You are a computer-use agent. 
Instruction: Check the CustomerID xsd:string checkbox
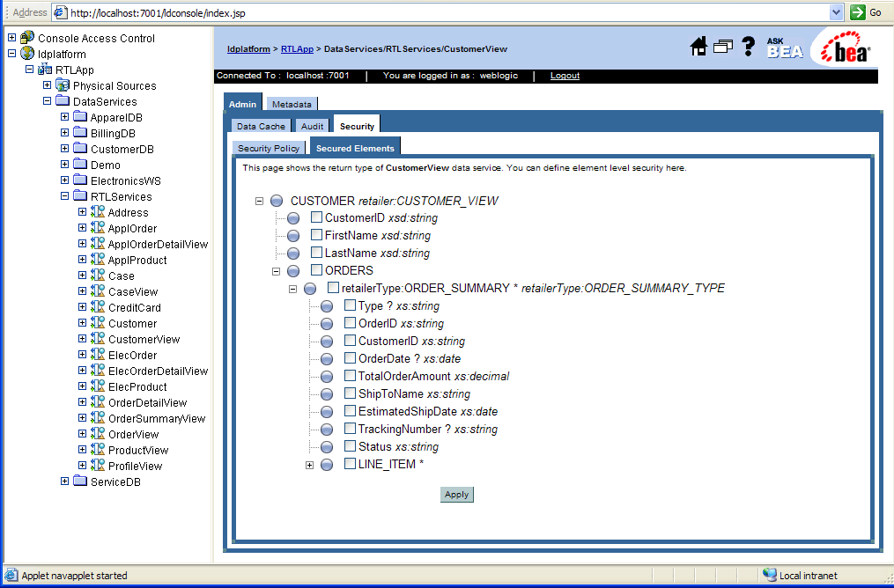(316, 217)
